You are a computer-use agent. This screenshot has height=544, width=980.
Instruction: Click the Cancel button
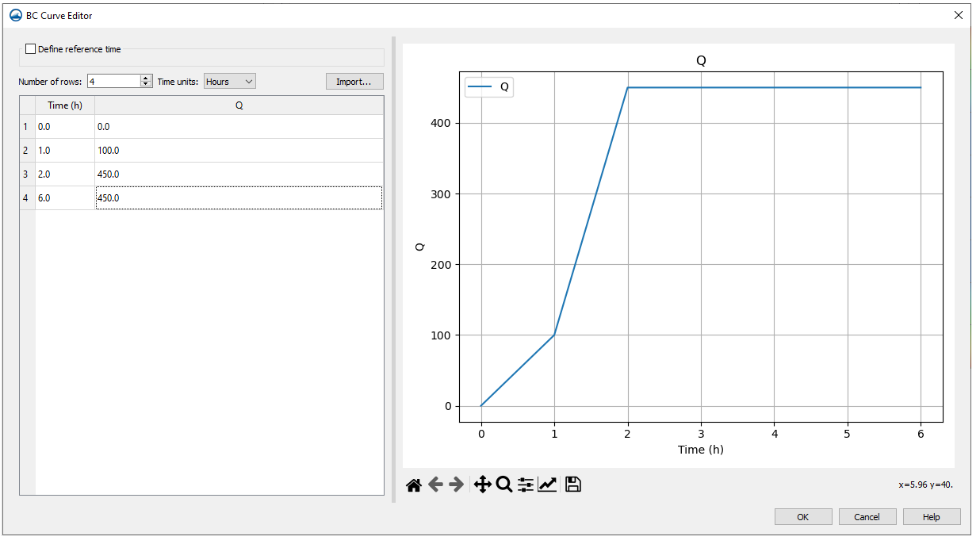coord(867,517)
